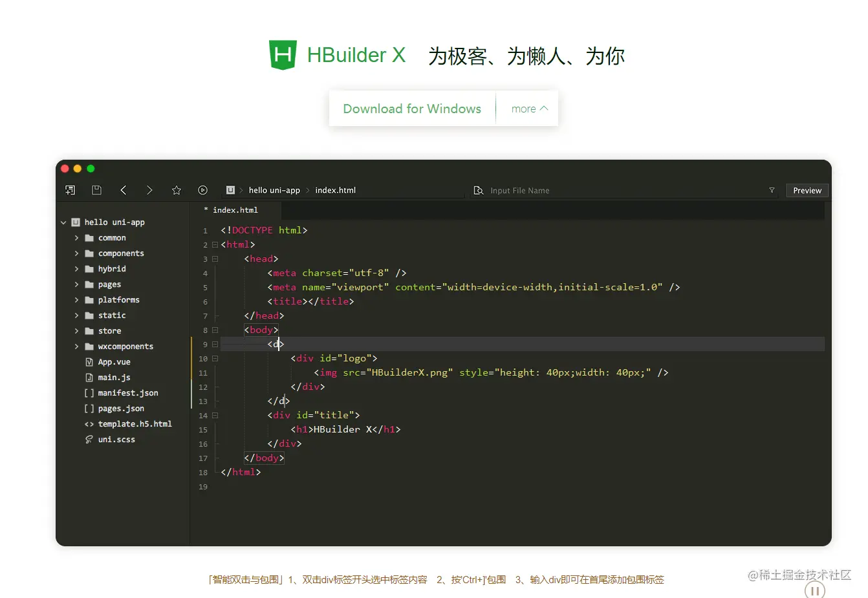Viewport: 868px width, 598px height.
Task: Click the project icon in breadcrumb
Action: coord(230,190)
